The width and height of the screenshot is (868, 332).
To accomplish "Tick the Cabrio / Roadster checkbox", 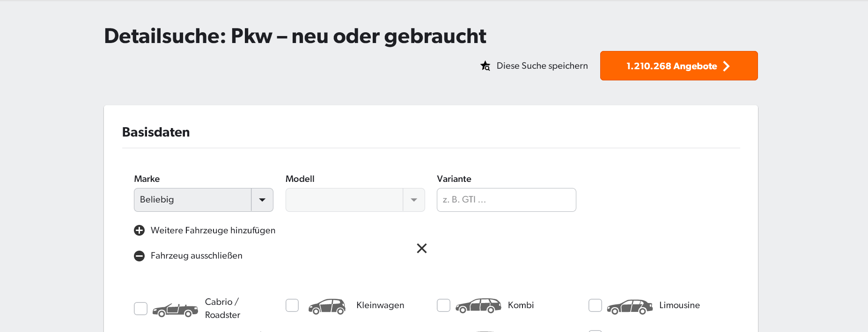I will (x=140, y=309).
